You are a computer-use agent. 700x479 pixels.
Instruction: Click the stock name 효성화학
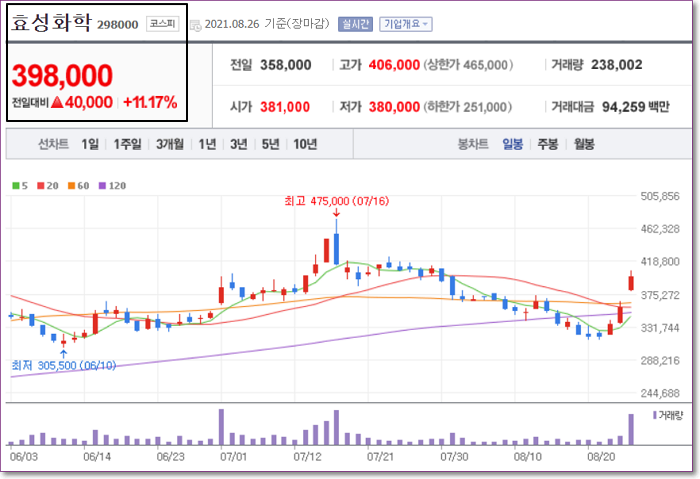click(x=51, y=22)
